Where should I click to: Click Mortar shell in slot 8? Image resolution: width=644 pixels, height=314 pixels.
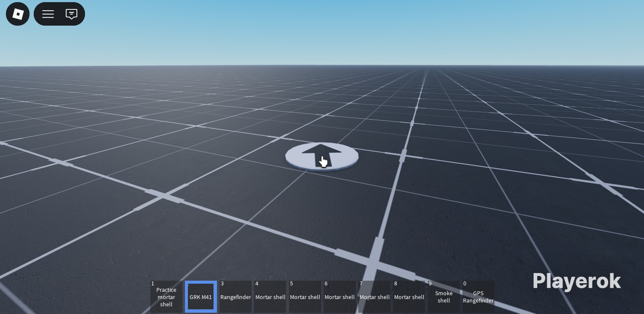click(409, 297)
